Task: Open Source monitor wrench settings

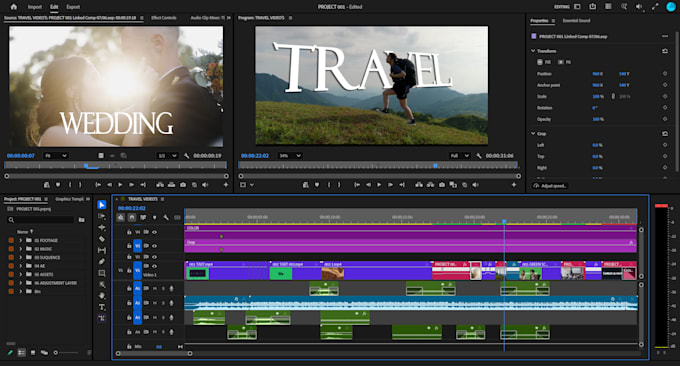Action: click(186, 156)
